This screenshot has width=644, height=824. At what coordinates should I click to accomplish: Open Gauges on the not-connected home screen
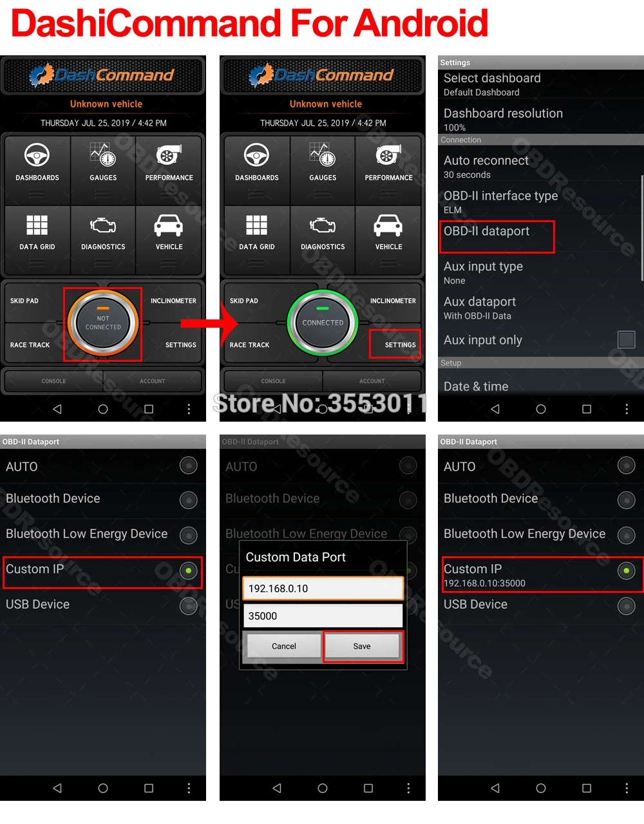(103, 171)
